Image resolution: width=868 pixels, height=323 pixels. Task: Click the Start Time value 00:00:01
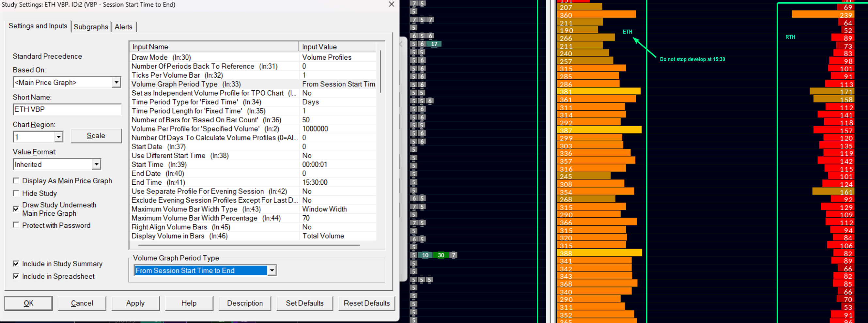pyautogui.click(x=338, y=164)
